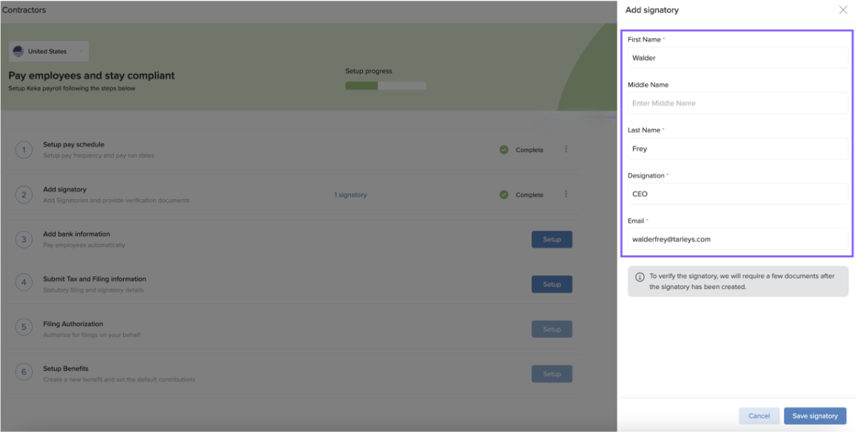Click the info icon in verification notice
The width and height of the screenshot is (868, 432).
coord(639,277)
